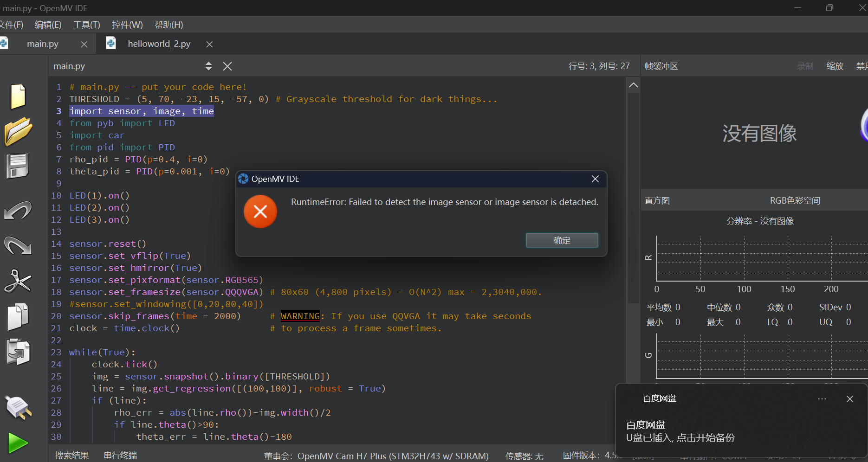Image resolution: width=868 pixels, height=462 pixels.
Task: Click code line sensor.reset()
Action: 108,244
